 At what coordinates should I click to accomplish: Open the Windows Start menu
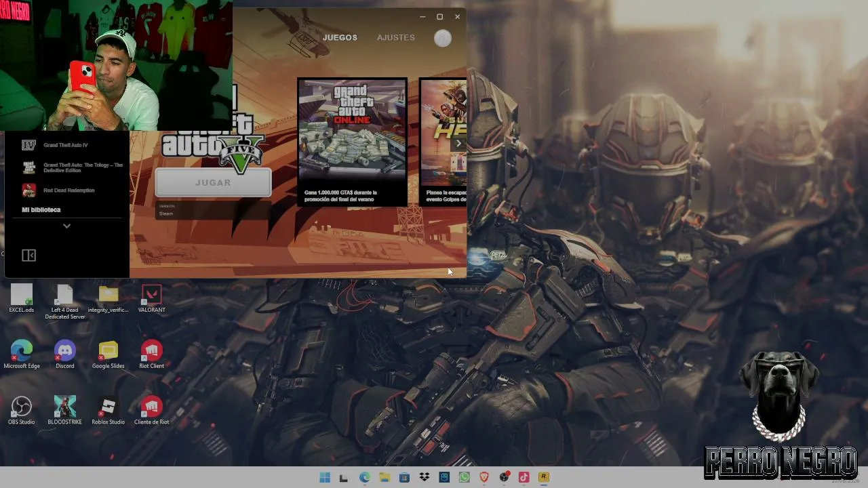pyautogui.click(x=325, y=478)
